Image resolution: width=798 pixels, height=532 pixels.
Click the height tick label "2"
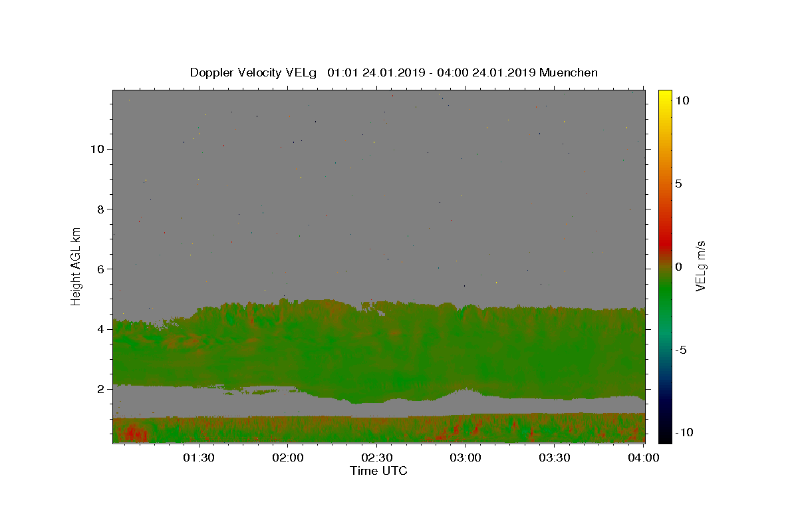100,389
